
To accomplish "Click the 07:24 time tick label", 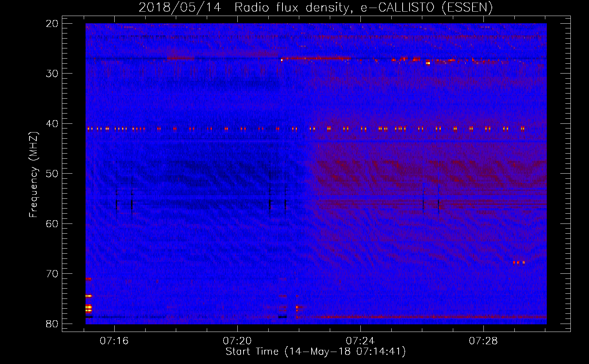I will [x=360, y=341].
